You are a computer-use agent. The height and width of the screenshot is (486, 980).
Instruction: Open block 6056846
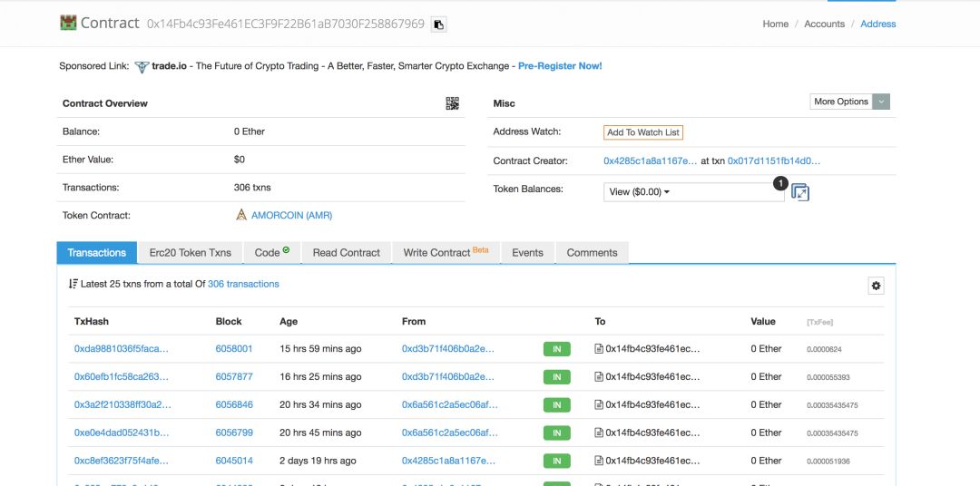[234, 404]
